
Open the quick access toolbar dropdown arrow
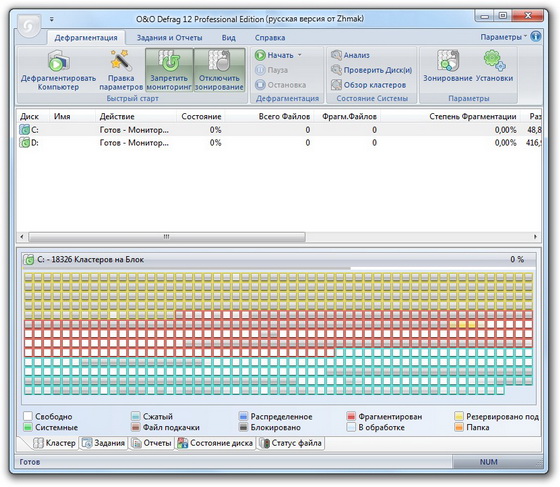pos(52,19)
